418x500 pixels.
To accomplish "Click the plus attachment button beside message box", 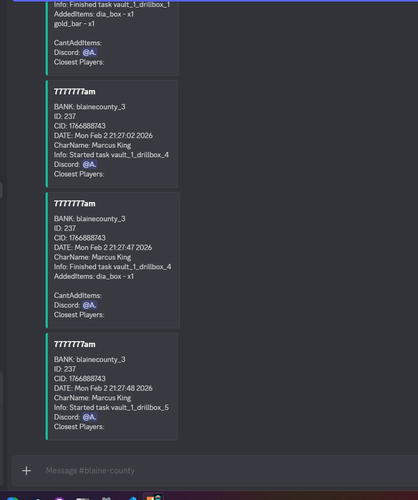I will (x=26, y=470).
